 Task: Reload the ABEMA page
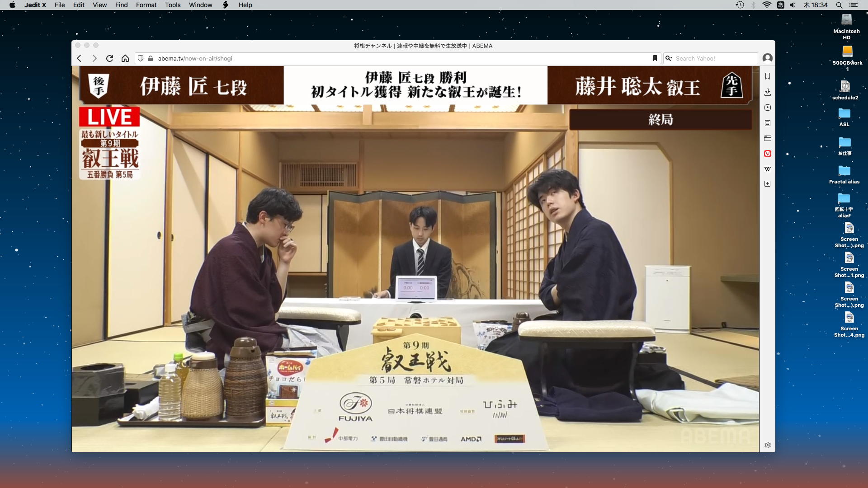tap(109, 58)
